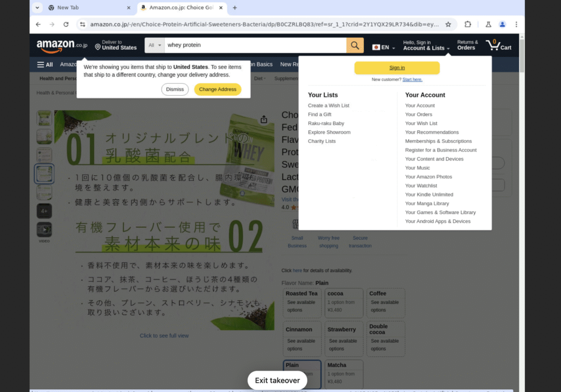561x392 pixels.
Task: Open Your Recommendations
Action: [x=432, y=132]
